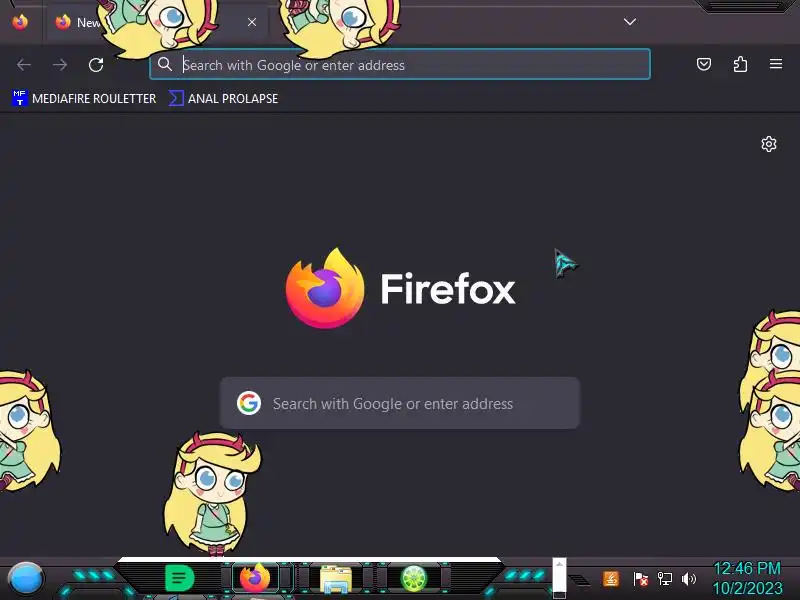Screen dimensions: 800x600
Task: Open new tab personalize gear icon
Action: click(x=769, y=144)
